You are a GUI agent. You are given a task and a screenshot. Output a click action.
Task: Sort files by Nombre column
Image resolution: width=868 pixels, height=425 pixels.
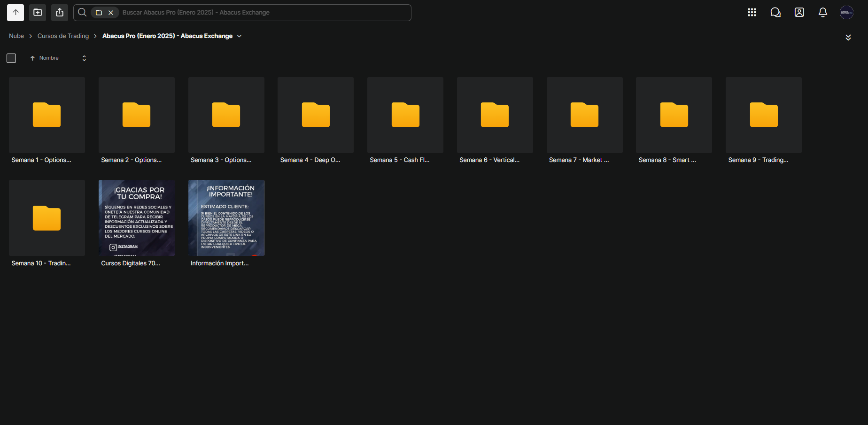49,58
